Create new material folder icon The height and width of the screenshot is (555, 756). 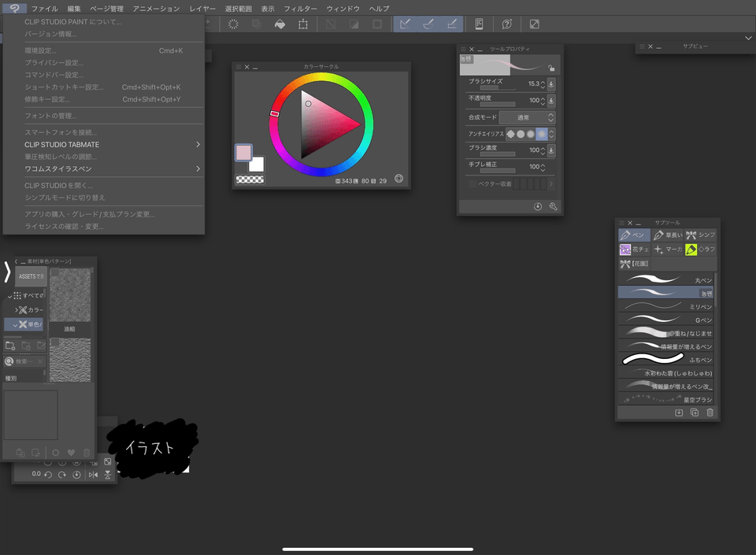[10, 346]
